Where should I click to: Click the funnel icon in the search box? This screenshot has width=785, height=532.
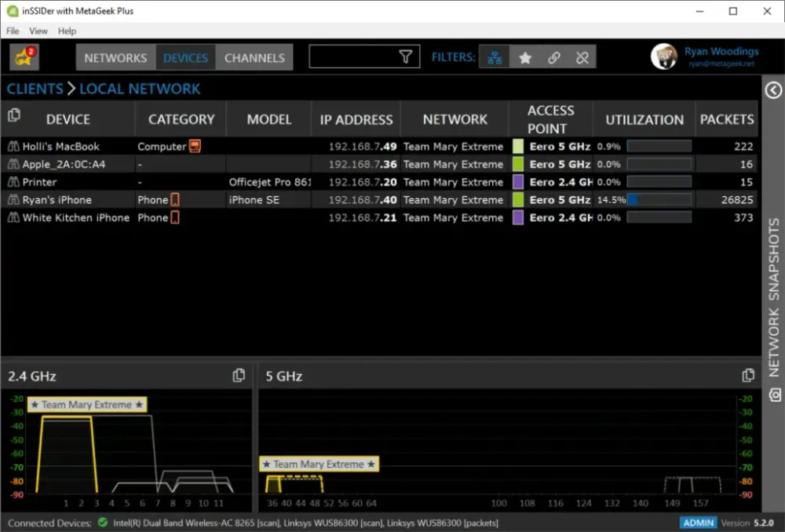(405, 56)
